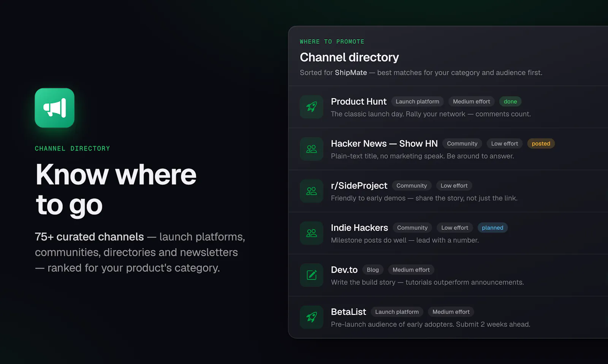Click the '75+ curated channels' text

pos(89,237)
